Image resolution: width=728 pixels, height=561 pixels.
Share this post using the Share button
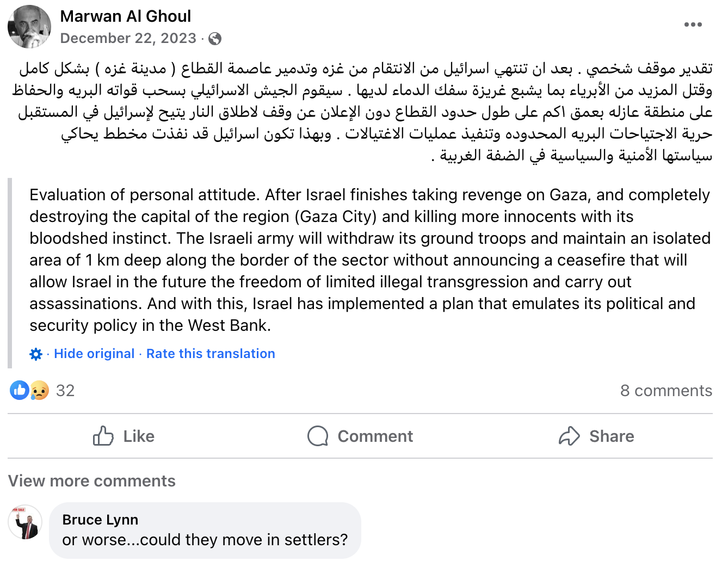(596, 436)
